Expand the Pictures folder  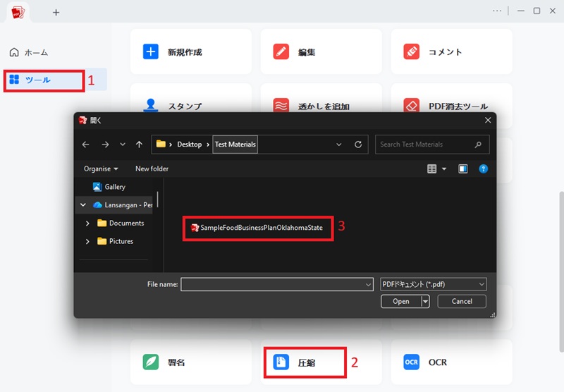point(87,241)
